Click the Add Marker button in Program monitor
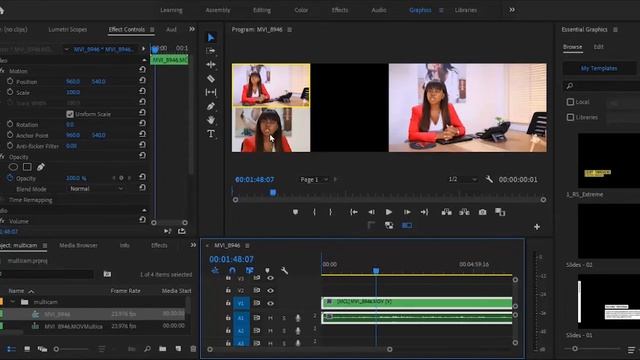This screenshot has height=360, width=640. 296,212
